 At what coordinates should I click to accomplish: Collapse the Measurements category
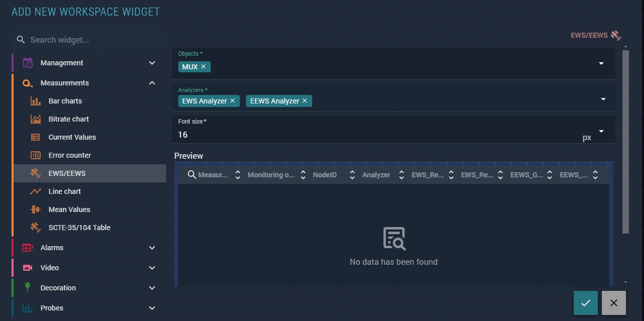pyautogui.click(x=152, y=83)
